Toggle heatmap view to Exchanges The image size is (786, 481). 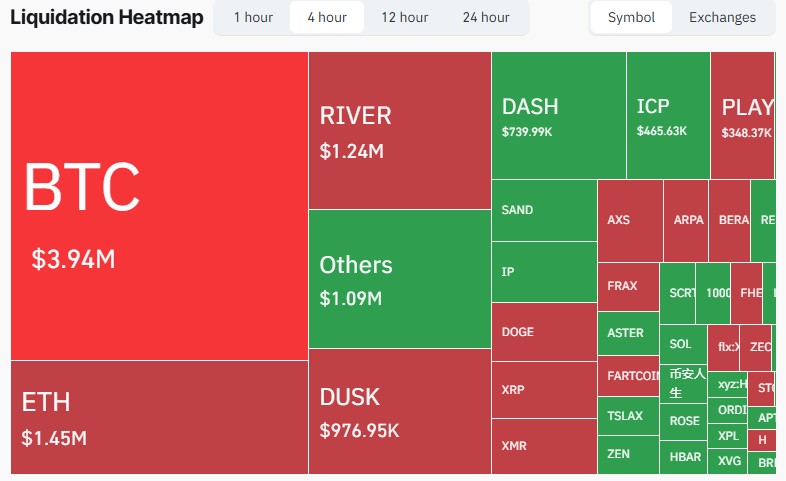point(722,17)
